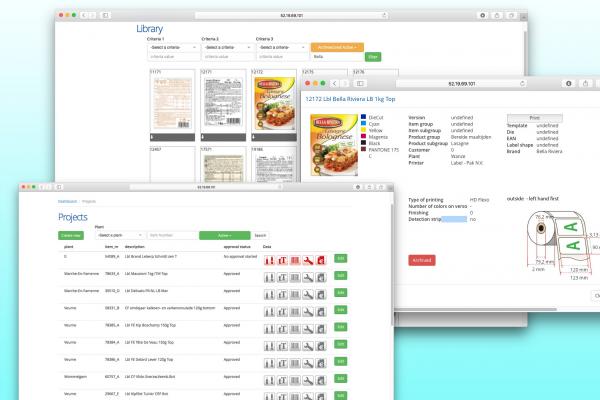
Task: Toggle sidebar in the label detail browser window
Action: tap(360, 83)
